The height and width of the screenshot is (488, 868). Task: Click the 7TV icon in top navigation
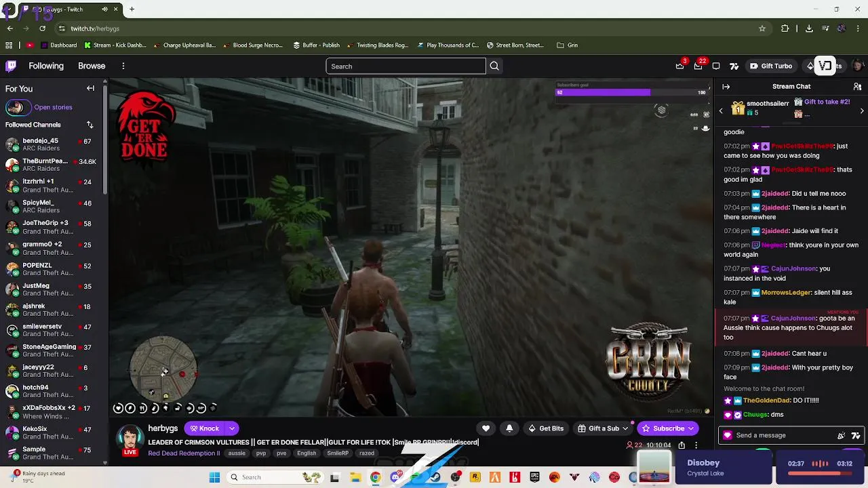coord(734,66)
